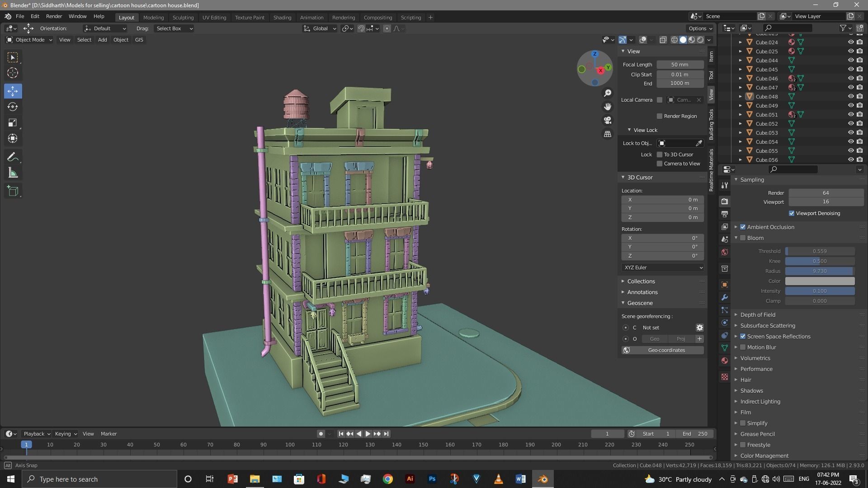The width and height of the screenshot is (868, 488).
Task: Open the Render properties tab icon
Action: (x=725, y=202)
